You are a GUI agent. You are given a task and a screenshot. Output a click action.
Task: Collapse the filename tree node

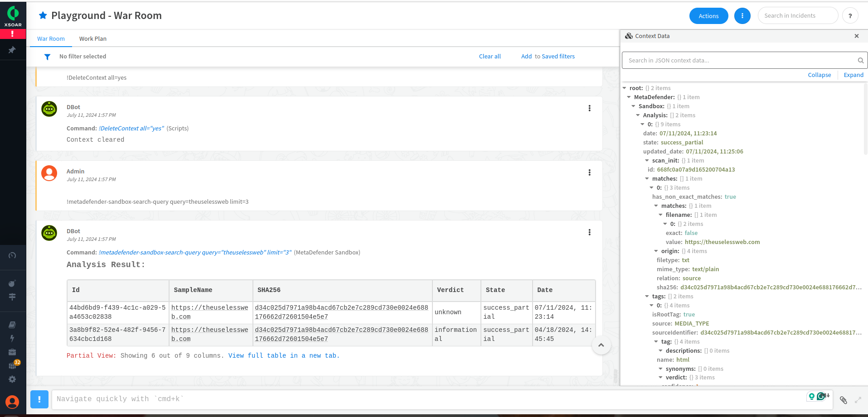[x=661, y=215]
